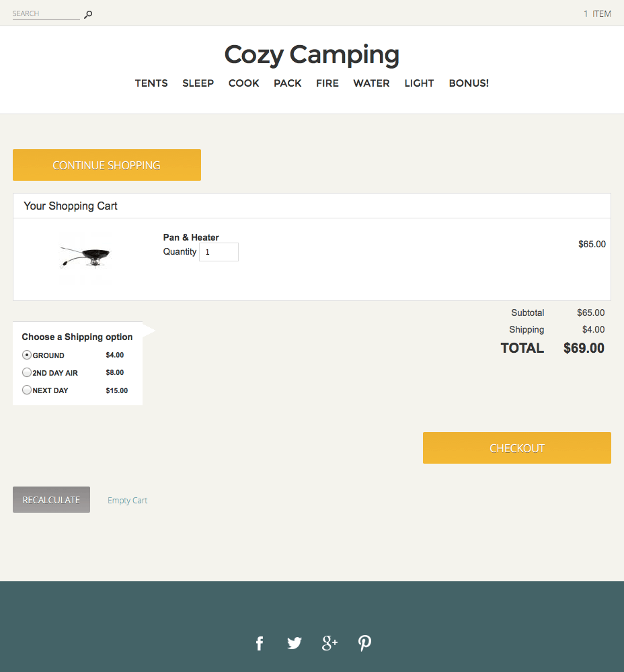This screenshot has height=672, width=624.
Task: Open the Pinterest icon
Action: pyautogui.click(x=364, y=643)
